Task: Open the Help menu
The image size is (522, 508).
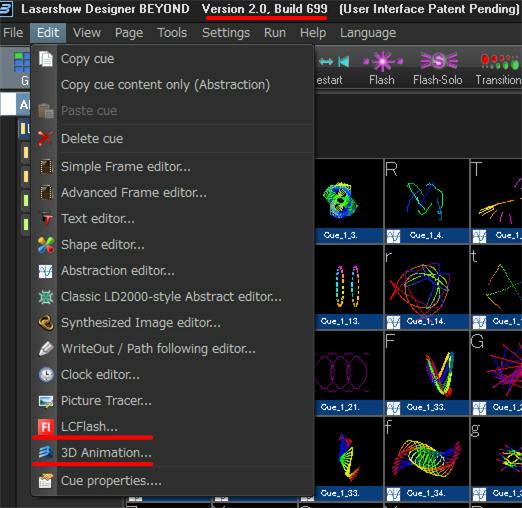Action: [313, 33]
